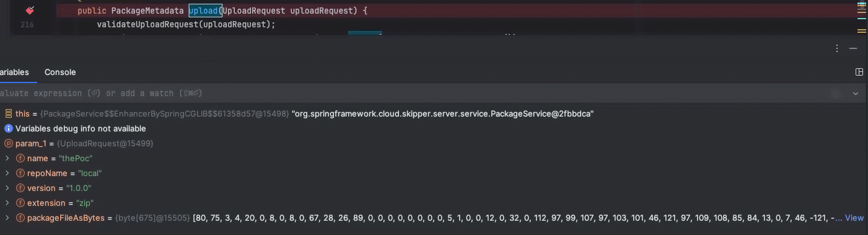Select the Variables tab
This screenshot has height=235, width=868.
[x=14, y=72]
